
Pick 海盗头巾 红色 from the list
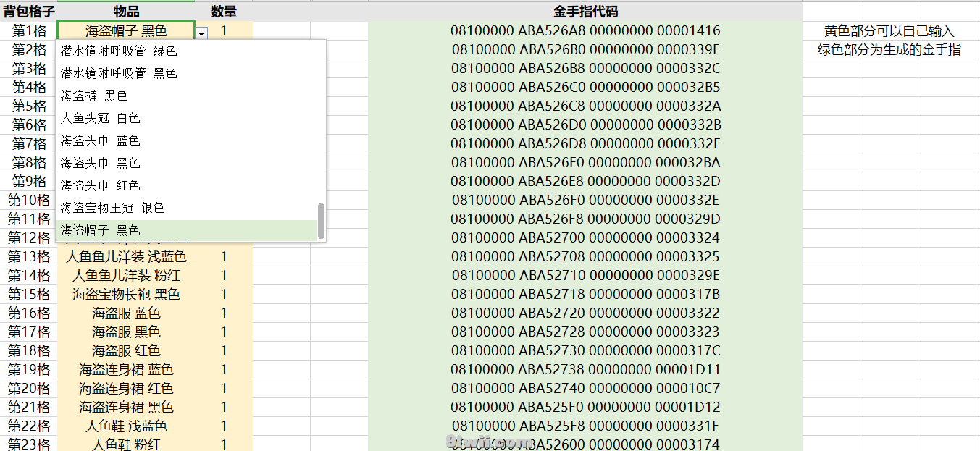(187, 185)
